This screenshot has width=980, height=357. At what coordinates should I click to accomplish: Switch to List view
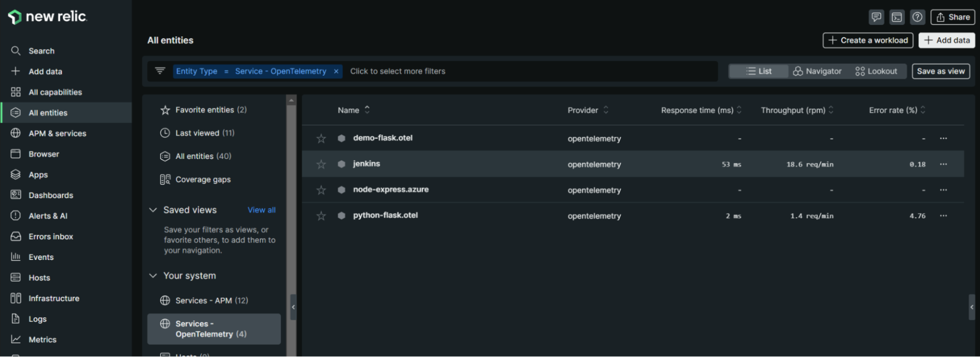pos(758,72)
